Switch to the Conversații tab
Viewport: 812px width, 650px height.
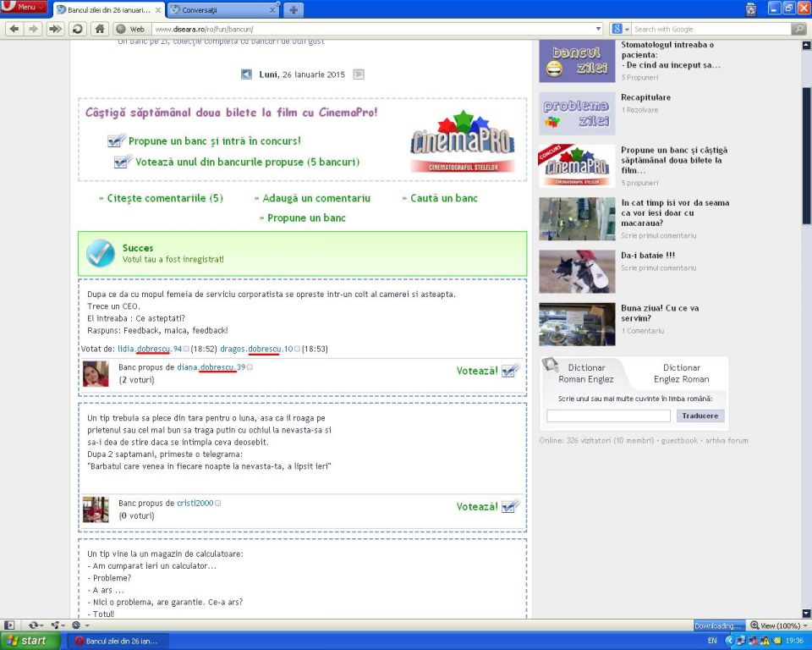pos(222,10)
